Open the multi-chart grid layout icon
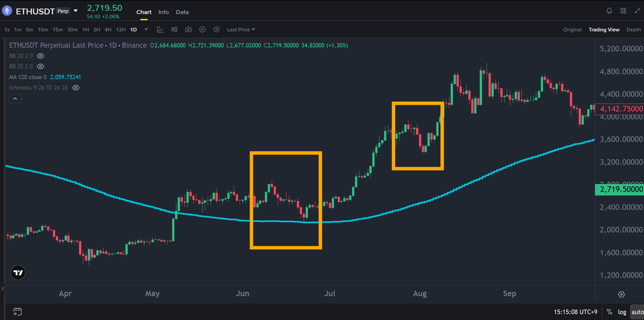Screen dimensions: 644x320 pos(623,11)
